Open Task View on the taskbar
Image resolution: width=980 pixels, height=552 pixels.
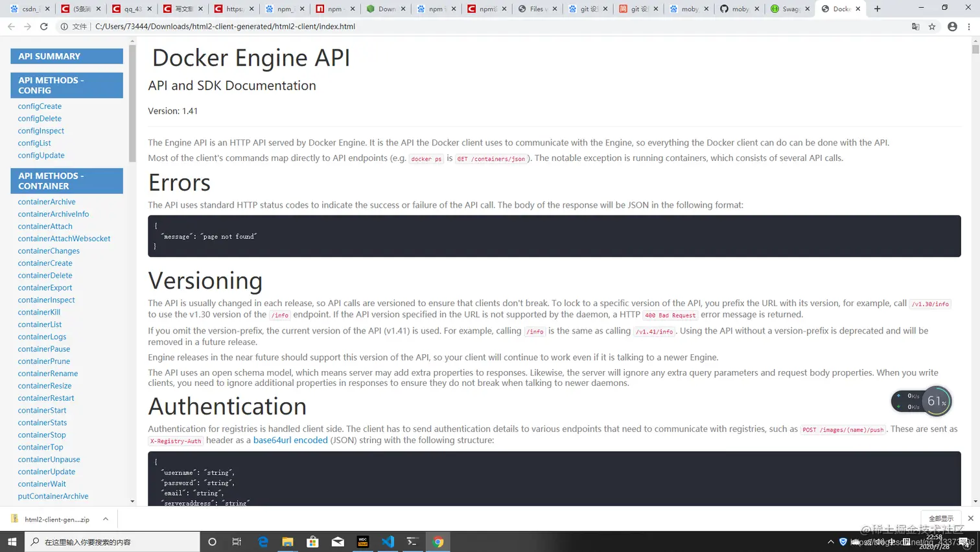(x=237, y=542)
